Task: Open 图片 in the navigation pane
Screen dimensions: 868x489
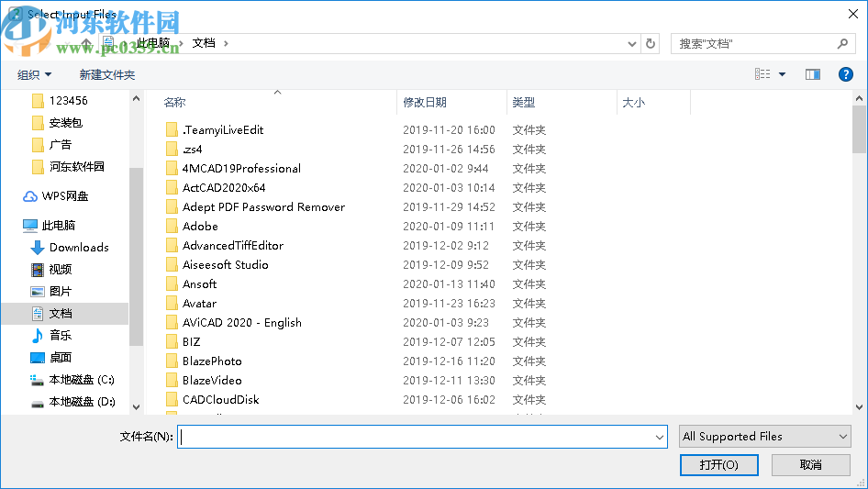Action: (x=51, y=292)
